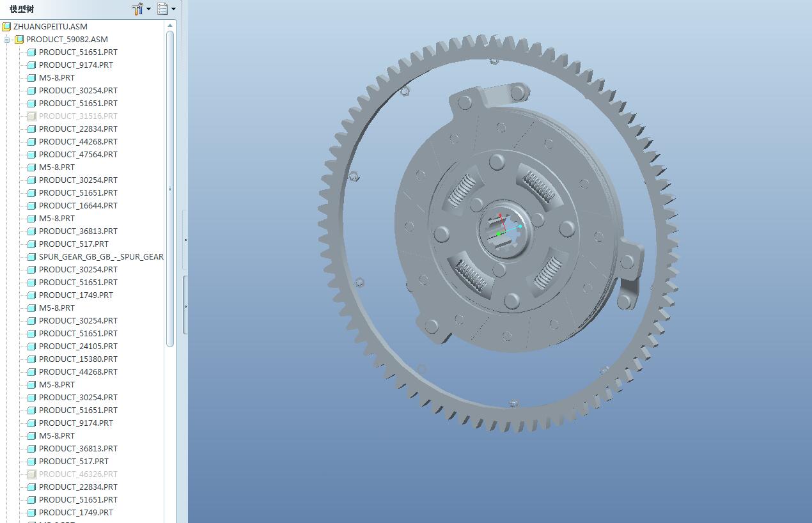Click the part icon beside PRODUCT_47564.PRT
This screenshot has width=812, height=523.
pyautogui.click(x=32, y=155)
